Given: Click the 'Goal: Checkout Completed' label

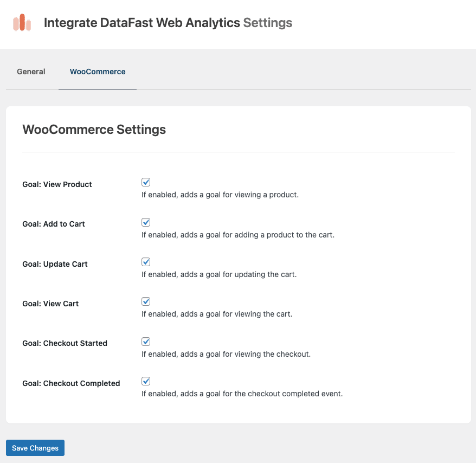Looking at the screenshot, I should pyautogui.click(x=71, y=383).
